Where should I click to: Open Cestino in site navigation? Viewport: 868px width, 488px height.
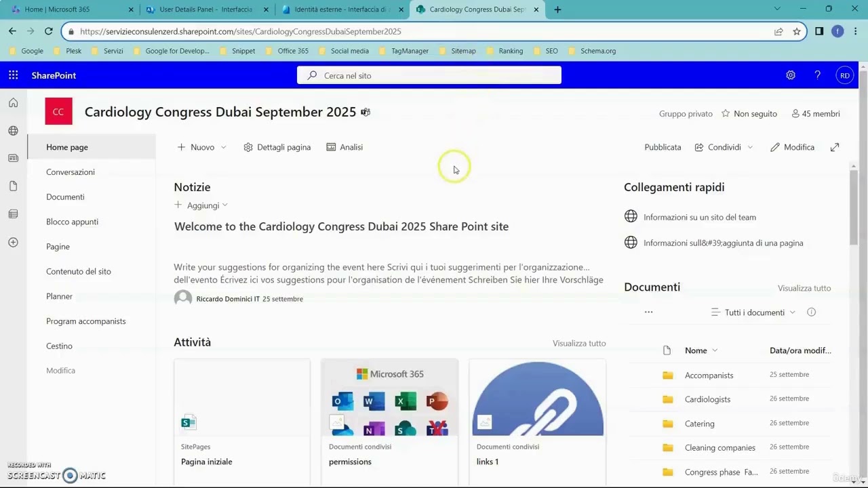click(x=59, y=346)
